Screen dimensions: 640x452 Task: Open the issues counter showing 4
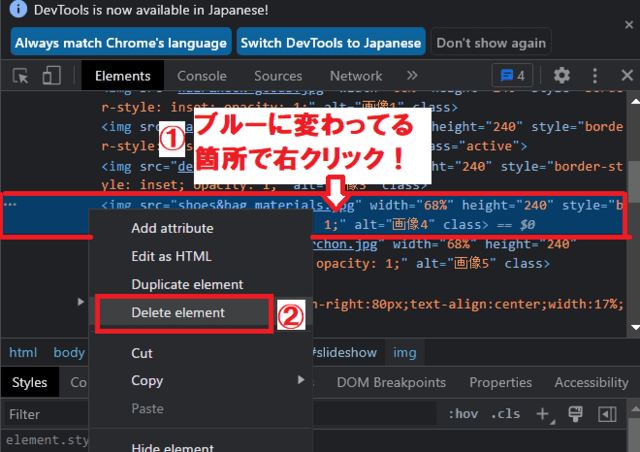click(x=514, y=76)
